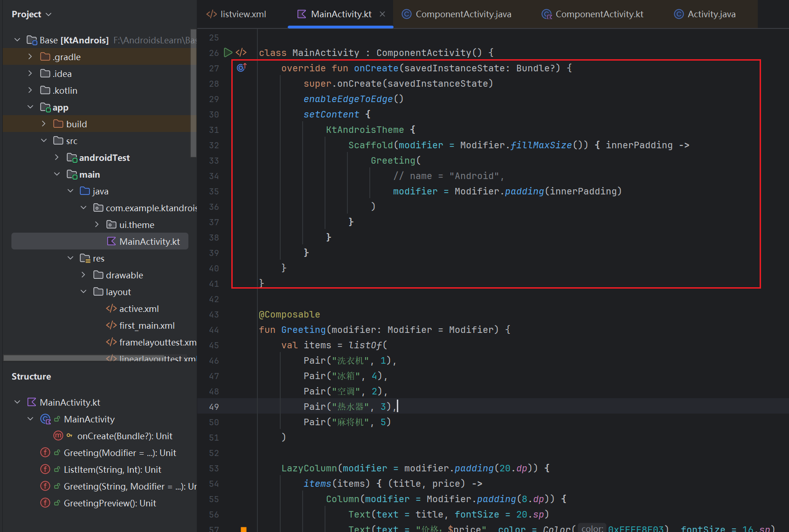The image size is (789, 532).
Task: Click the function icon beside GreetingPreview
Action: pos(45,503)
